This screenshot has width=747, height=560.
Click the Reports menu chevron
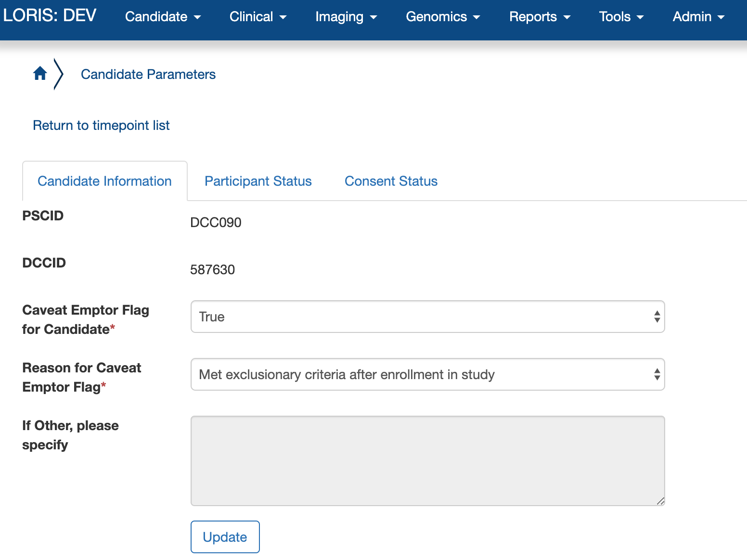tap(567, 17)
